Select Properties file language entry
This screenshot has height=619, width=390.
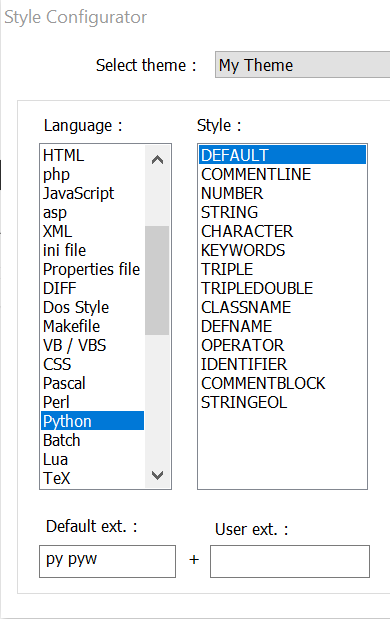pyautogui.click(x=92, y=269)
